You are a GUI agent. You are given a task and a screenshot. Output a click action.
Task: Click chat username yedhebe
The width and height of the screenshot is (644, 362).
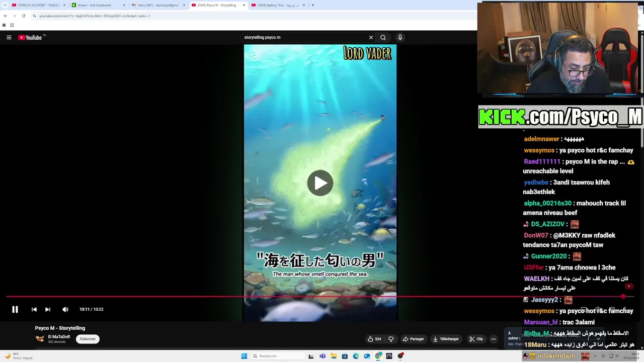click(x=536, y=183)
